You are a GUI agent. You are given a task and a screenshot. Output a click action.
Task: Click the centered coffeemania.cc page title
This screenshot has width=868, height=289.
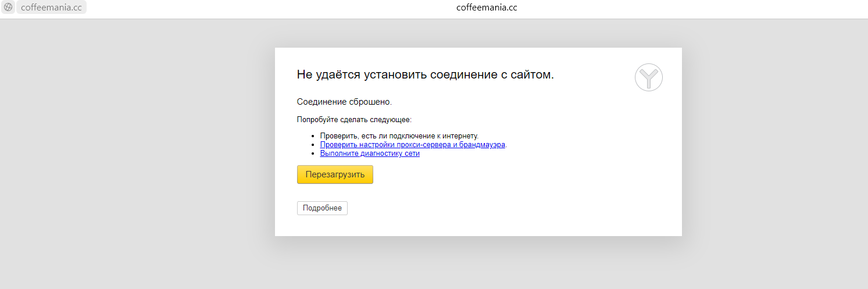[487, 8]
